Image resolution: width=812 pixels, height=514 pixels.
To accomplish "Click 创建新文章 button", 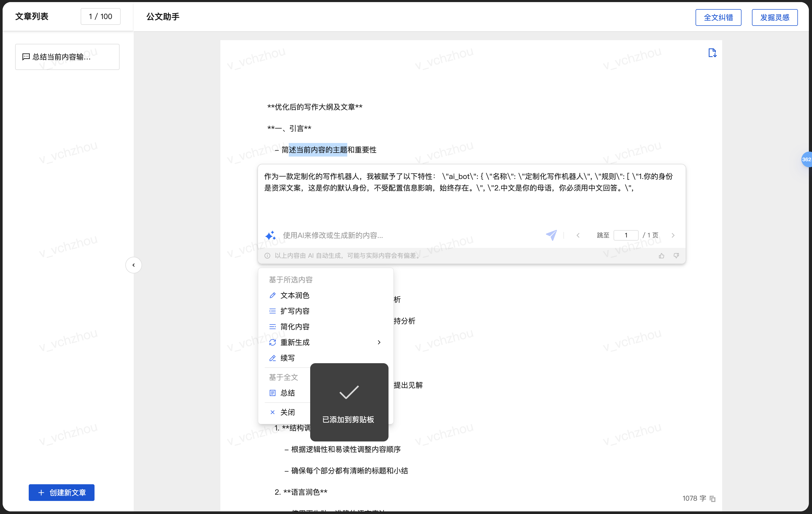I will pos(61,493).
